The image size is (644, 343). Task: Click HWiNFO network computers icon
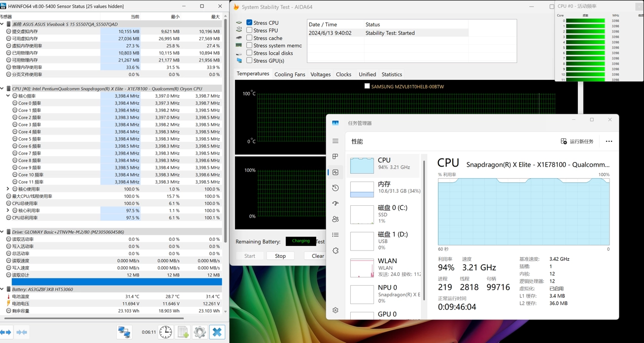124,332
